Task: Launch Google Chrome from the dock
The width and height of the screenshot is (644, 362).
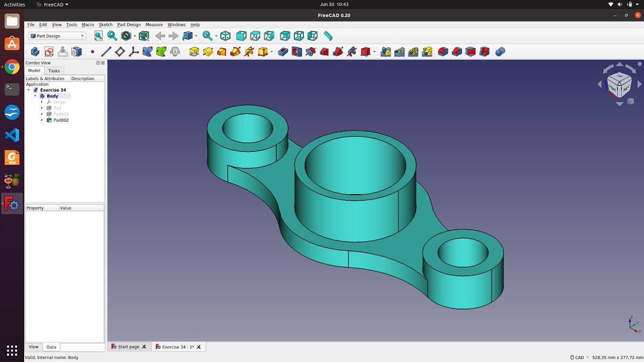Action: (x=12, y=67)
